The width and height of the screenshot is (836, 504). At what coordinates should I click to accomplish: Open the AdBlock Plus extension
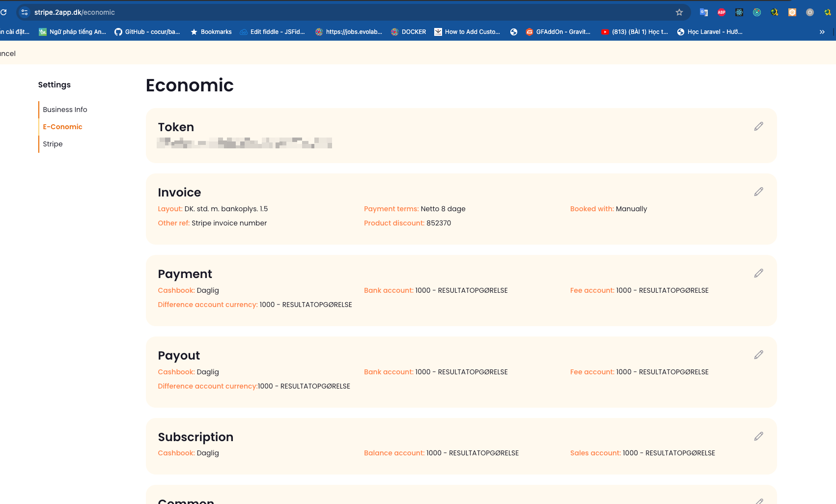pyautogui.click(x=722, y=12)
